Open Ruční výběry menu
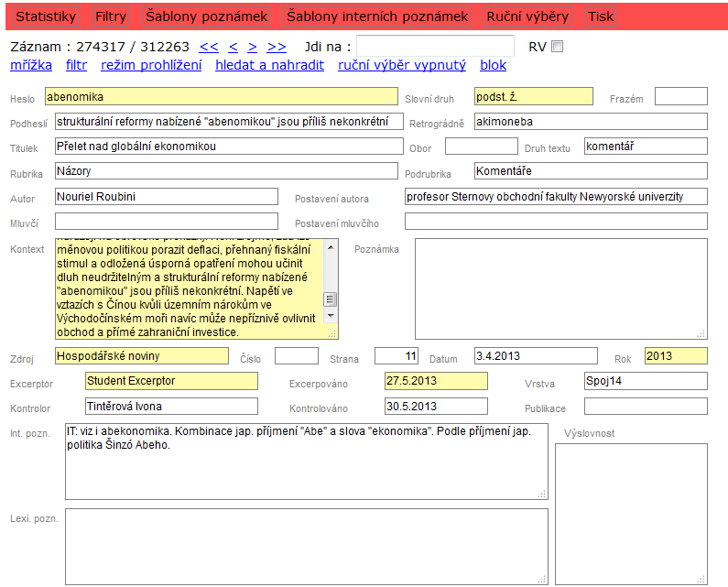 point(527,16)
